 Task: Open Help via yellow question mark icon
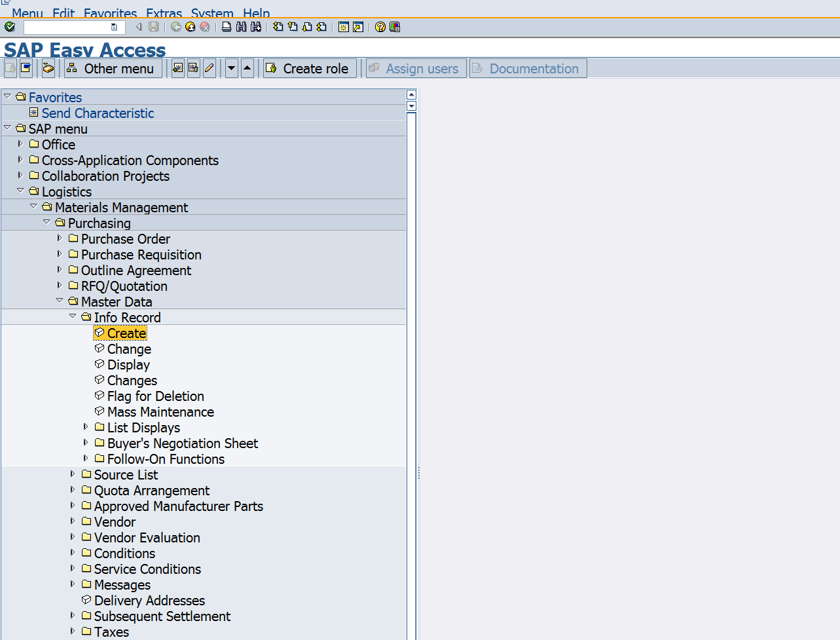click(x=380, y=27)
